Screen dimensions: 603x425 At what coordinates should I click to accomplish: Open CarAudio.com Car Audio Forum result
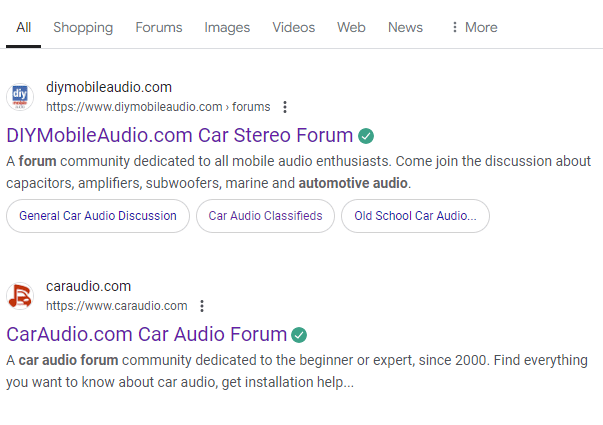tap(147, 334)
